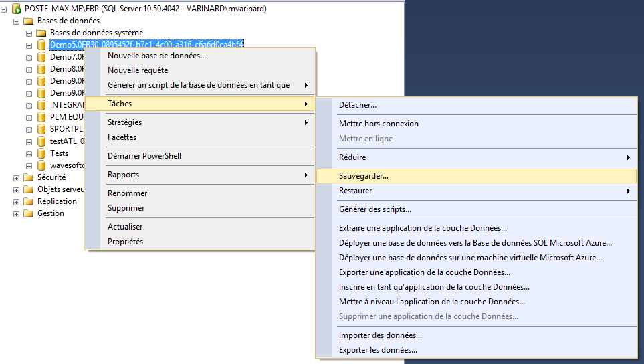Click the Demo8.0F database cylinder icon

[41, 69]
